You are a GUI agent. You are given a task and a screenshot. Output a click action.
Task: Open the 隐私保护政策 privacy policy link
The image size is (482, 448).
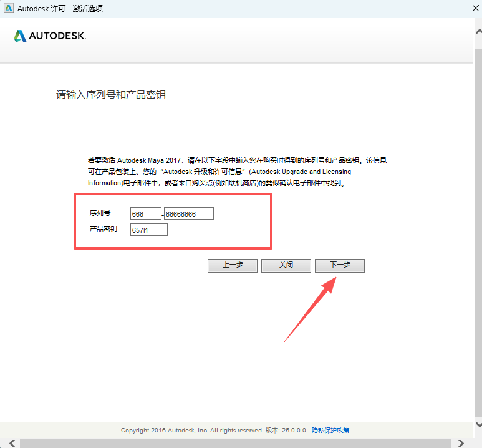tap(330, 430)
